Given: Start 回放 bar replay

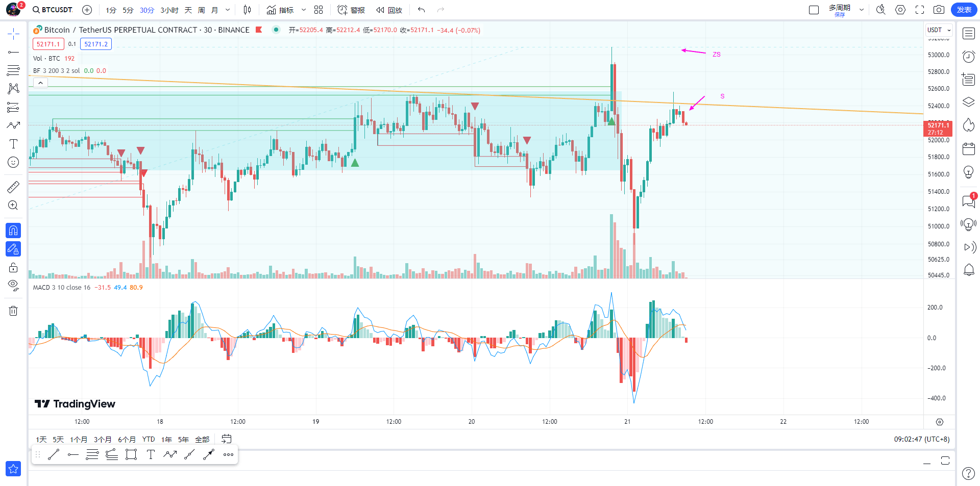Looking at the screenshot, I should [x=389, y=10].
